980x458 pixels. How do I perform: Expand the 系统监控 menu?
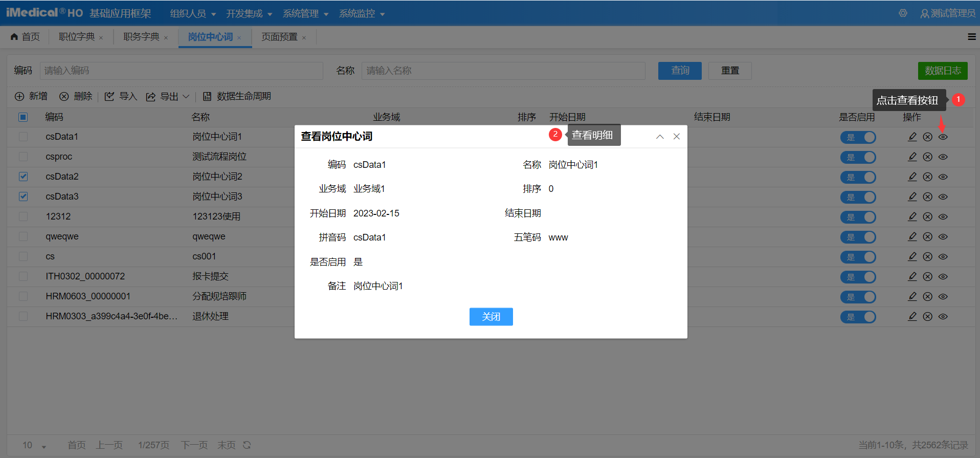362,13
